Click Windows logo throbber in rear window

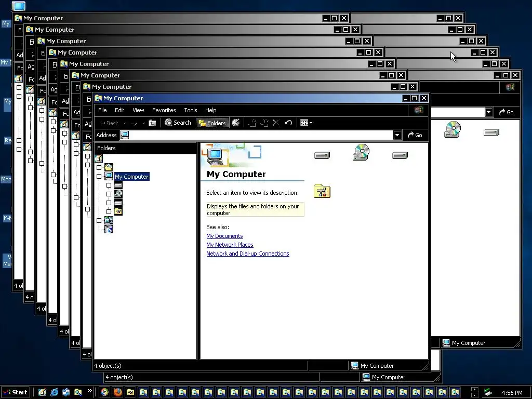510,87
